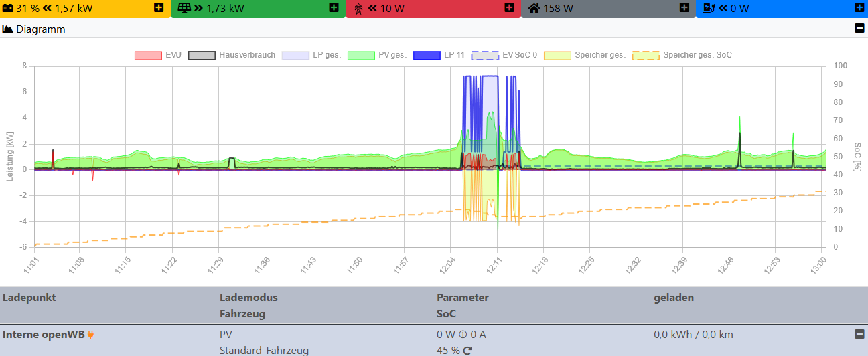This screenshot has height=356, width=868.
Task: Click the power grid pylon icon
Action: (358, 9)
